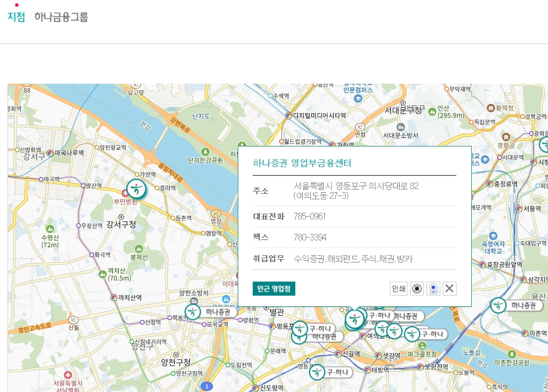Click the 하나증권 label below 영등포 구·하나 marker

pyautogui.click(x=324, y=337)
